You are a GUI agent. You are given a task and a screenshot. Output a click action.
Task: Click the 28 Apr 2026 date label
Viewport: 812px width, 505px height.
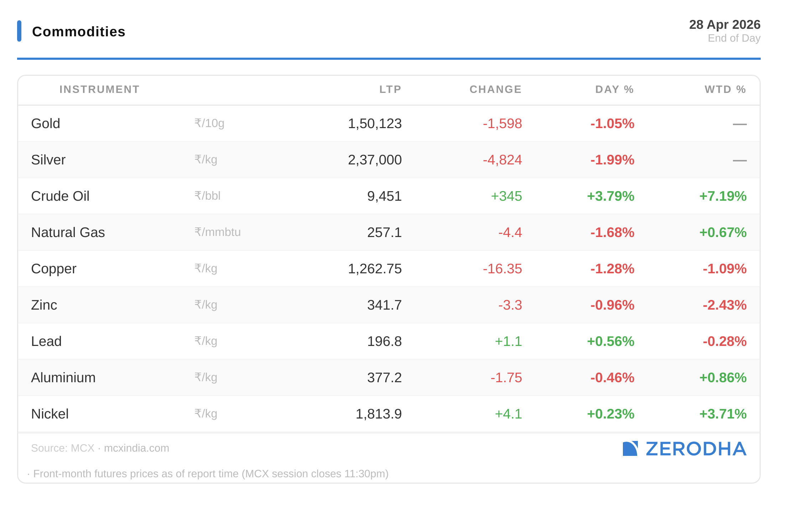[x=724, y=25]
